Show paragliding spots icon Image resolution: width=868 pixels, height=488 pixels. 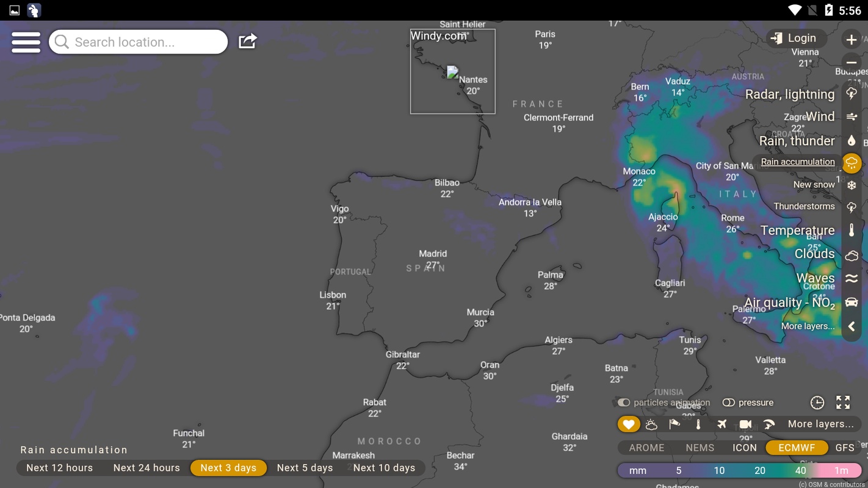tap(769, 424)
